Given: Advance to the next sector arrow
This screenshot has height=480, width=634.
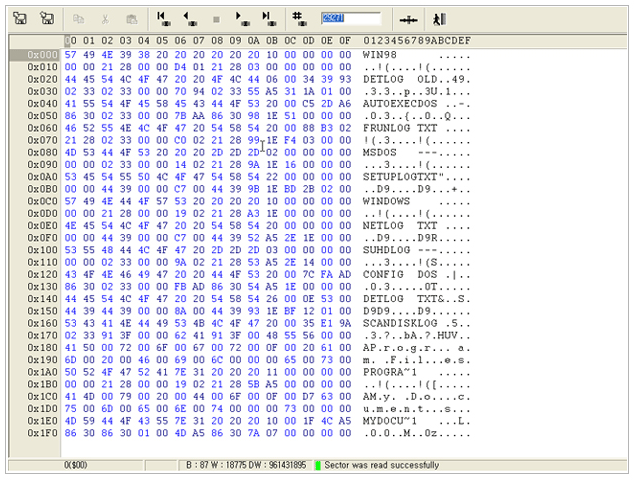Looking at the screenshot, I should pos(242,18).
